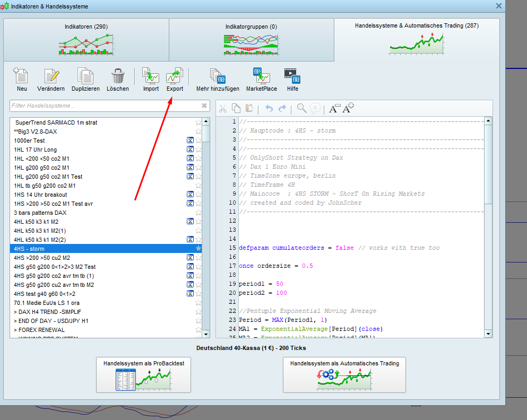This screenshot has width=527, height=420.
Task: Click the Handelssystem als Automatisches Trading button
Action: click(x=344, y=375)
